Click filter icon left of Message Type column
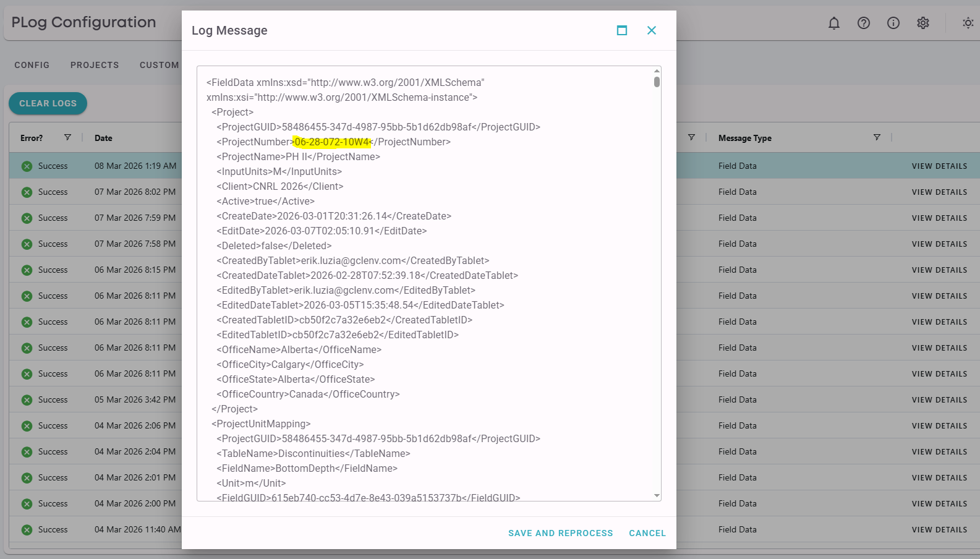 [x=691, y=137]
